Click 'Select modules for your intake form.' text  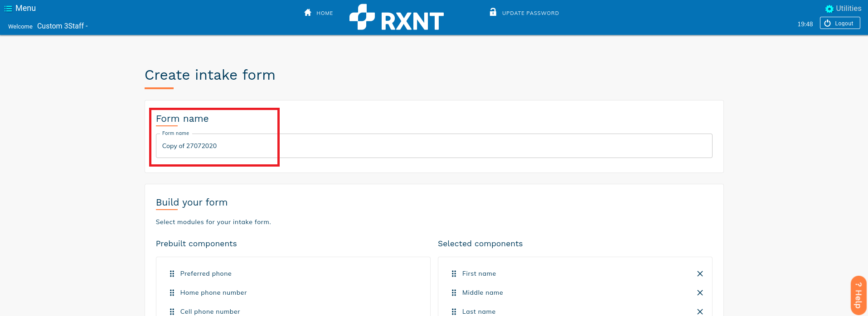click(213, 222)
